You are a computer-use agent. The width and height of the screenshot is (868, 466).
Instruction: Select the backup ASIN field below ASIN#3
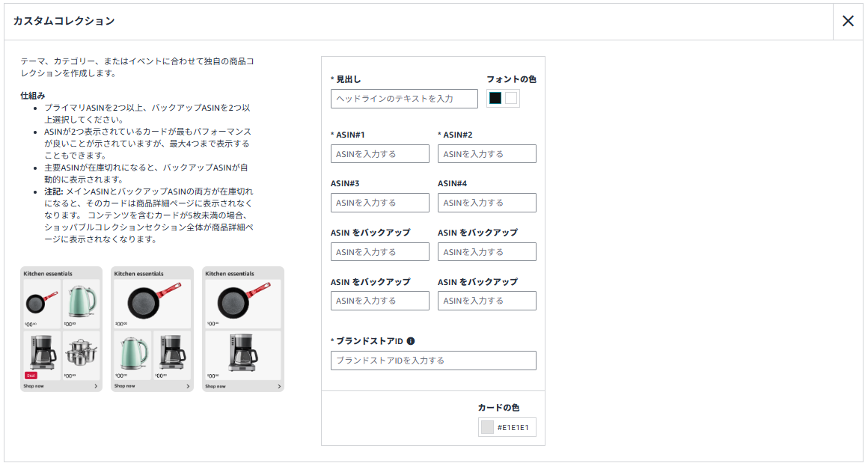click(x=380, y=252)
